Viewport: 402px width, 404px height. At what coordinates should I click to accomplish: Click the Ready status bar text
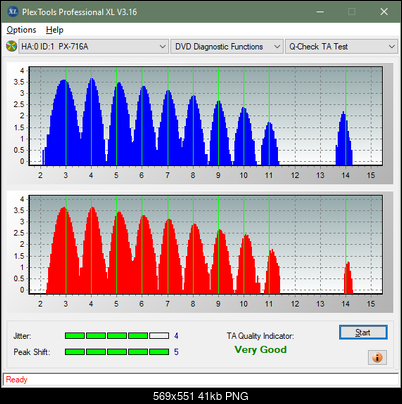click(x=17, y=380)
